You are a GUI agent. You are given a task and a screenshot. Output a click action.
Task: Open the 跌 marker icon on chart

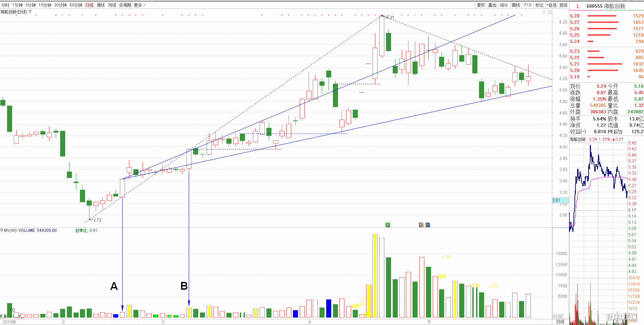388,225
